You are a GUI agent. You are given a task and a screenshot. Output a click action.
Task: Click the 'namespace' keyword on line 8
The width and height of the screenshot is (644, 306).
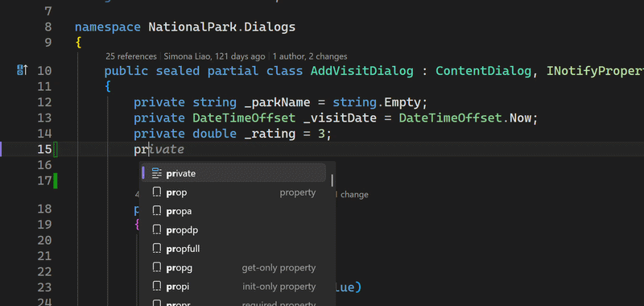pyautogui.click(x=108, y=27)
